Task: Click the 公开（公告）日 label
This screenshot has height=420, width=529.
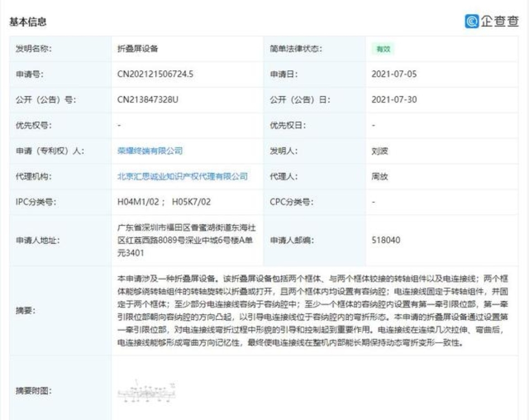Action: 300,100
